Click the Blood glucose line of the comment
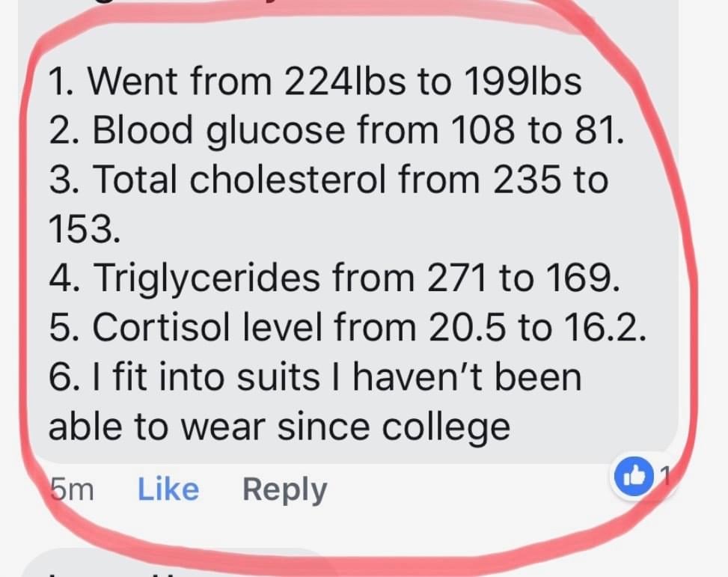Screen dimensions: 728x577 [x=337, y=130]
